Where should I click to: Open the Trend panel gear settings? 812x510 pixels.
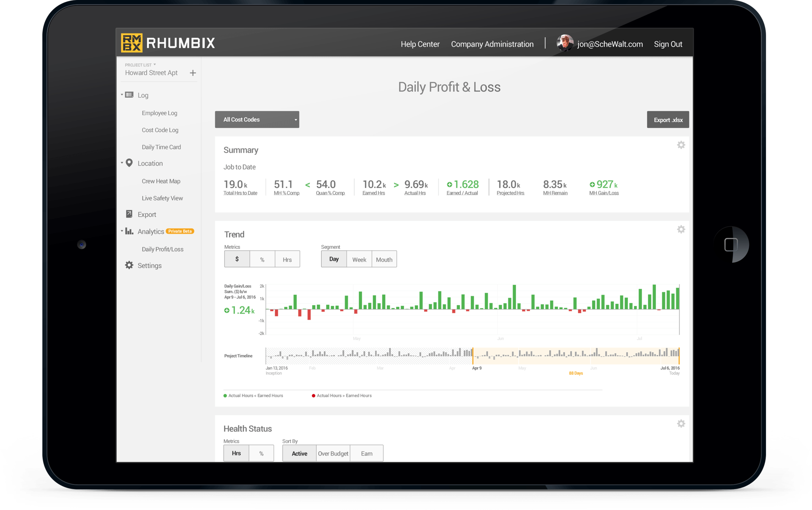681,229
